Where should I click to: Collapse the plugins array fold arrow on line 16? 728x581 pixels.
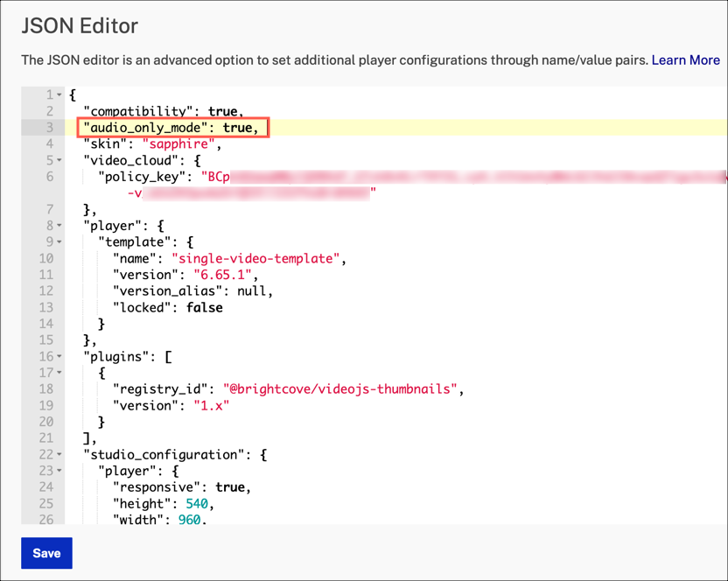coord(59,357)
